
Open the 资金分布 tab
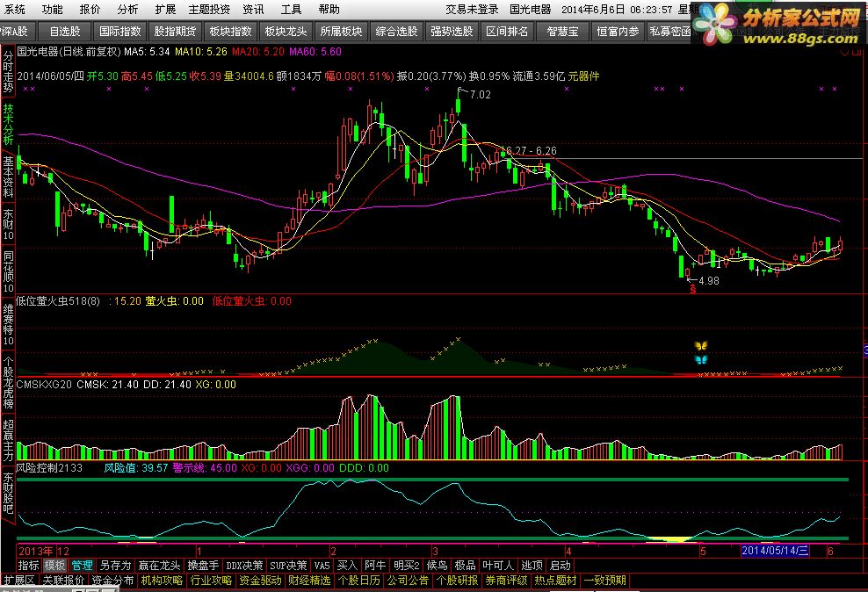pos(112,581)
